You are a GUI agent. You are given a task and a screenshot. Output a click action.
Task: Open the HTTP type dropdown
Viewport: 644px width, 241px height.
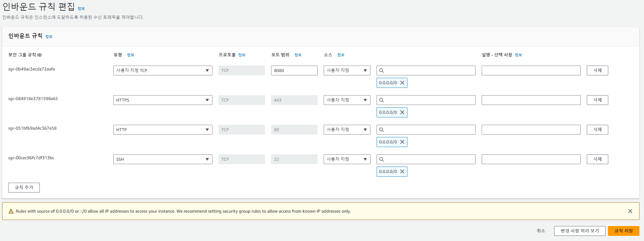(x=163, y=130)
